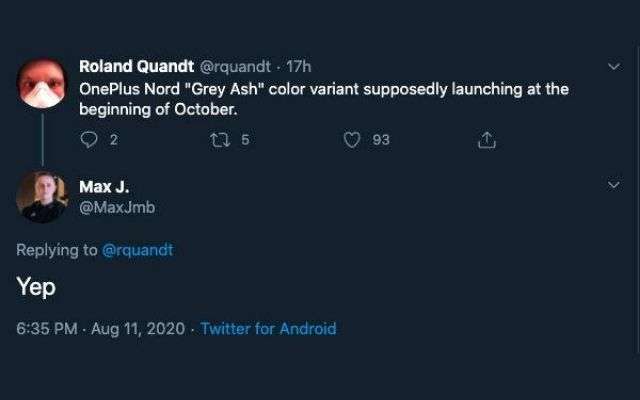Click the "Yep" reply text
This screenshot has width=640, height=400.
tap(36, 287)
